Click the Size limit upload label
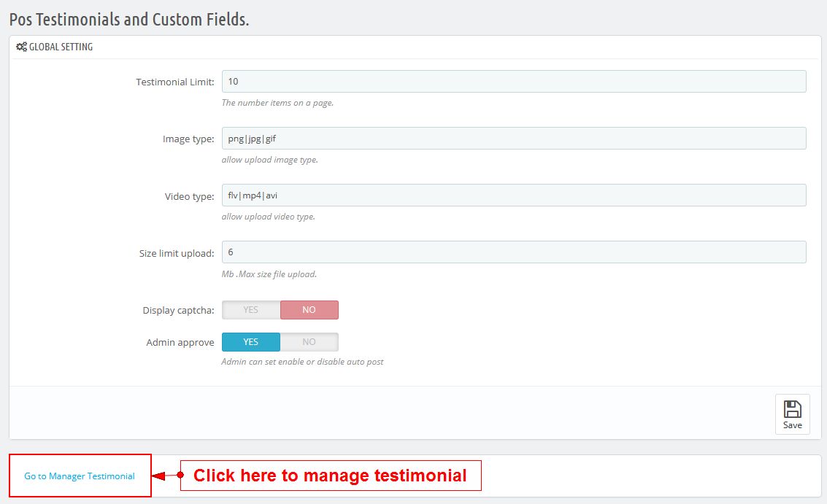This screenshot has height=504, width=827. coord(177,254)
